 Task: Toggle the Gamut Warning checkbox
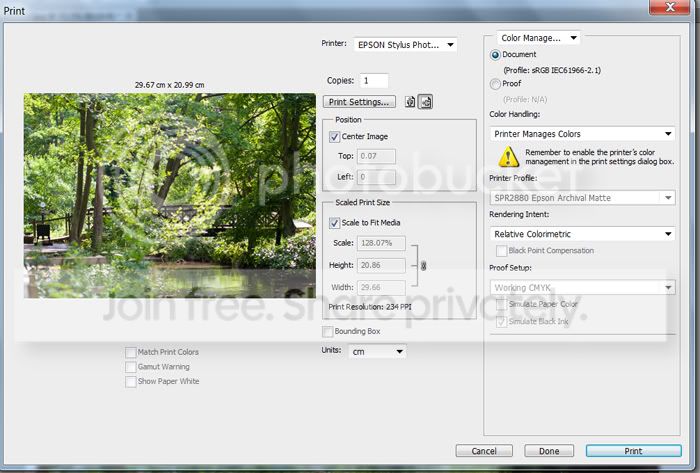[131, 367]
